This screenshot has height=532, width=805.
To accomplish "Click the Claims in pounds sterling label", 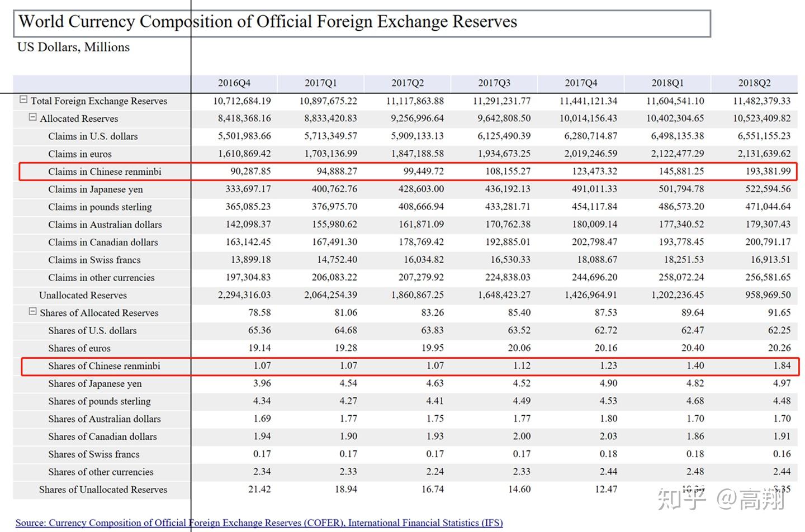I will 100,207.
